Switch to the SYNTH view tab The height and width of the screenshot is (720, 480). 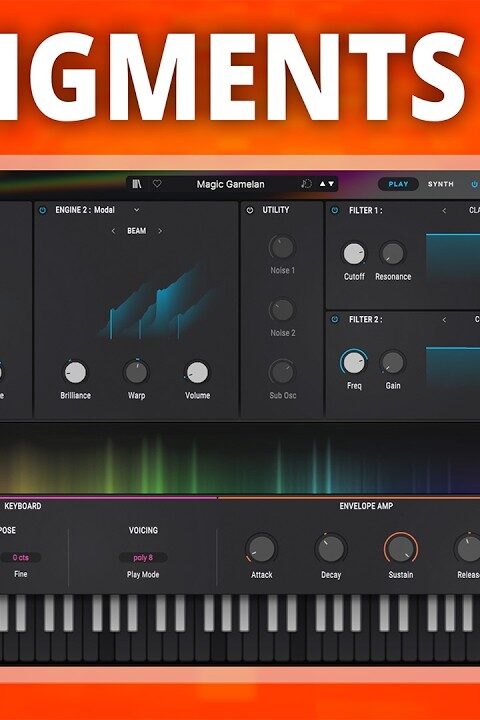(x=440, y=184)
